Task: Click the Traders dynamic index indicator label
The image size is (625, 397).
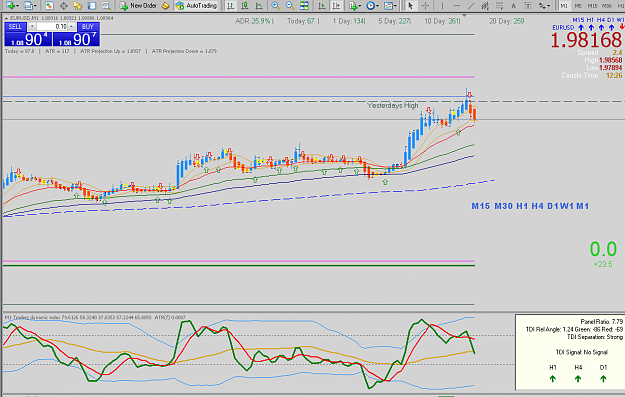Action: coord(94,318)
